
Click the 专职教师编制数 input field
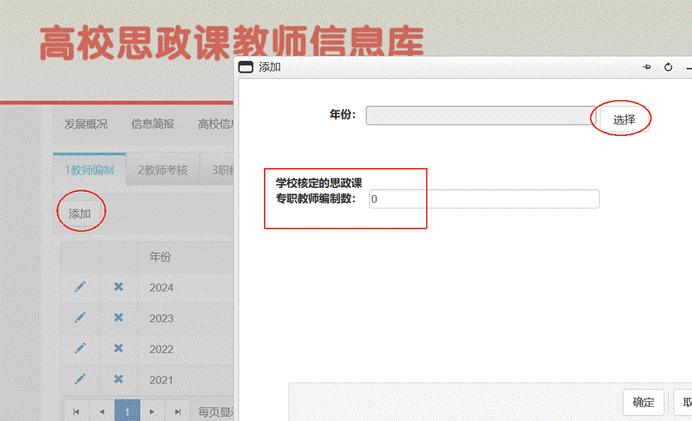coord(483,199)
